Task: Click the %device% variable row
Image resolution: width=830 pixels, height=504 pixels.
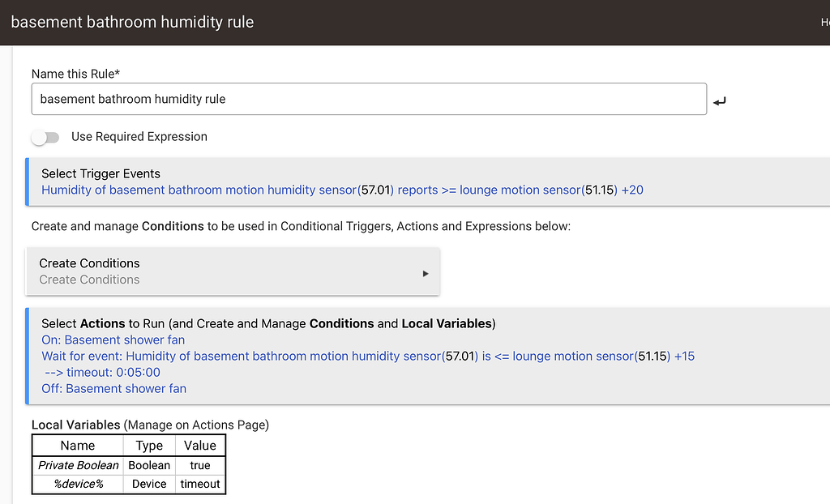Action: [77, 484]
